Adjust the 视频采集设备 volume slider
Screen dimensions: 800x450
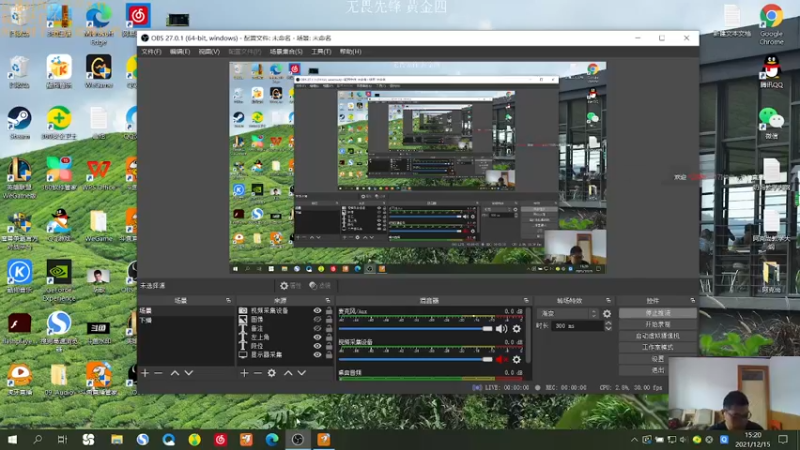(x=415, y=360)
